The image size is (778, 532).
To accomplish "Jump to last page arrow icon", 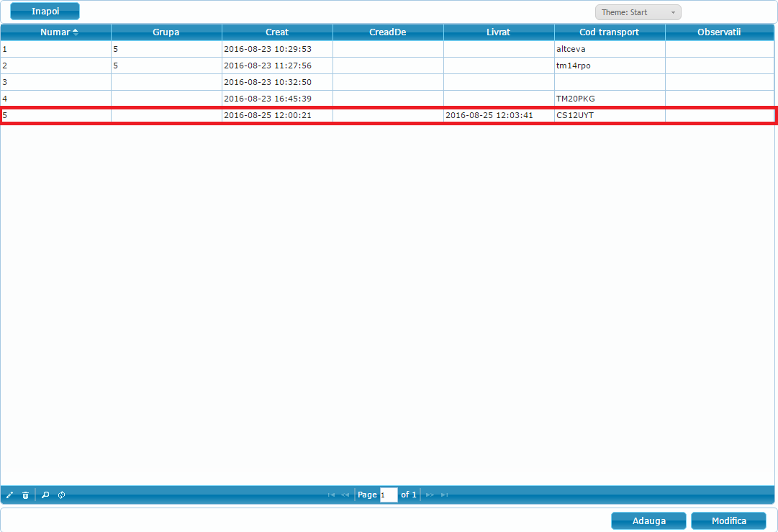I will click(x=445, y=495).
